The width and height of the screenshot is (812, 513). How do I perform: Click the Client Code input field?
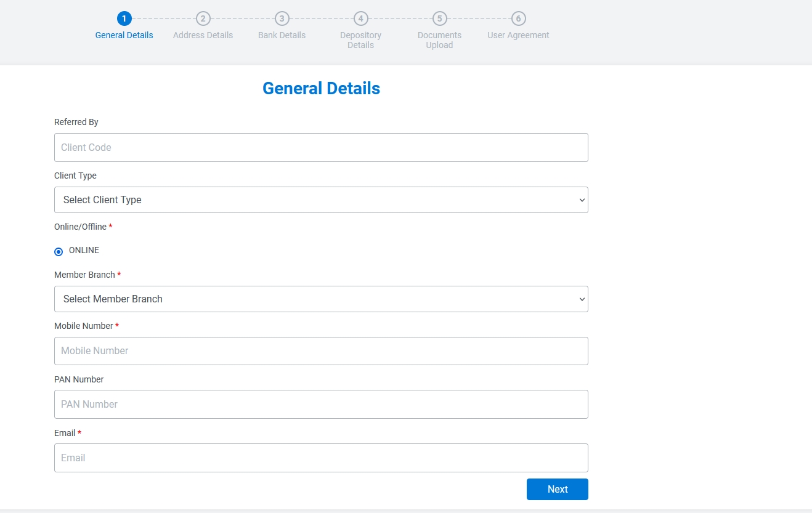(321, 147)
